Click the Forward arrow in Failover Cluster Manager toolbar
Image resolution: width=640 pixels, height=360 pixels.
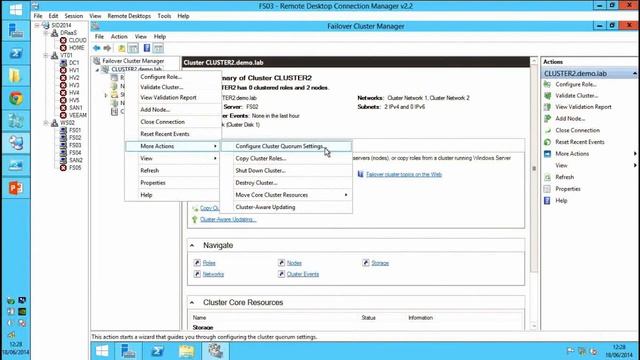click(107, 48)
